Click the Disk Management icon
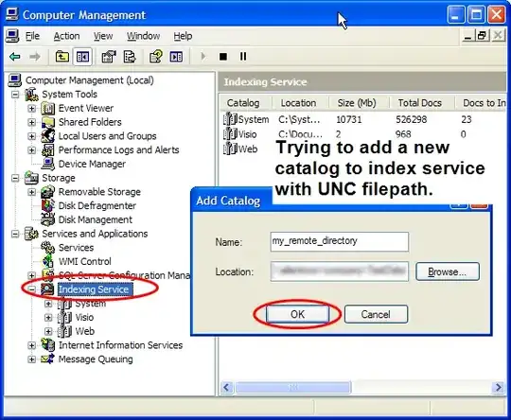The image size is (511, 420). [48, 220]
